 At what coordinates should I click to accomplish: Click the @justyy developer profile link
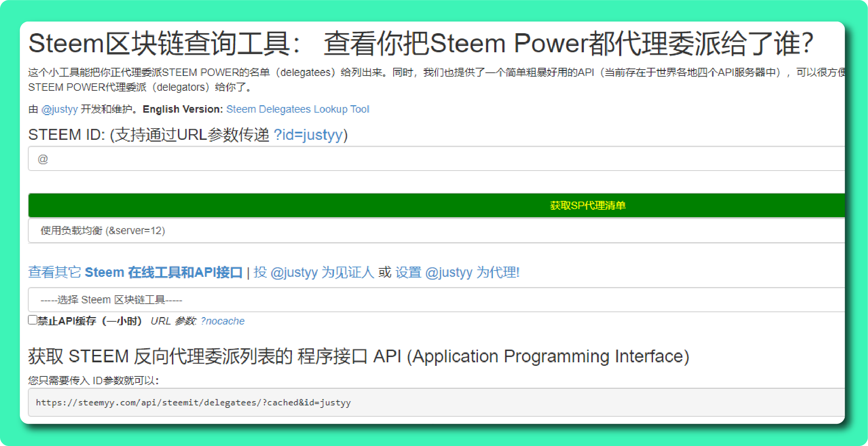pyautogui.click(x=59, y=109)
